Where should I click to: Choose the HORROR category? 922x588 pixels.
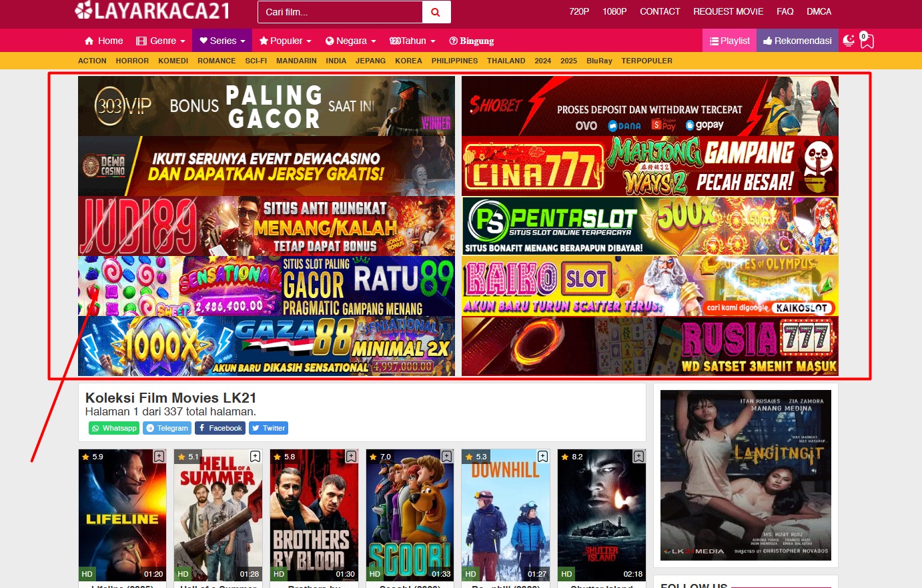pyautogui.click(x=132, y=61)
